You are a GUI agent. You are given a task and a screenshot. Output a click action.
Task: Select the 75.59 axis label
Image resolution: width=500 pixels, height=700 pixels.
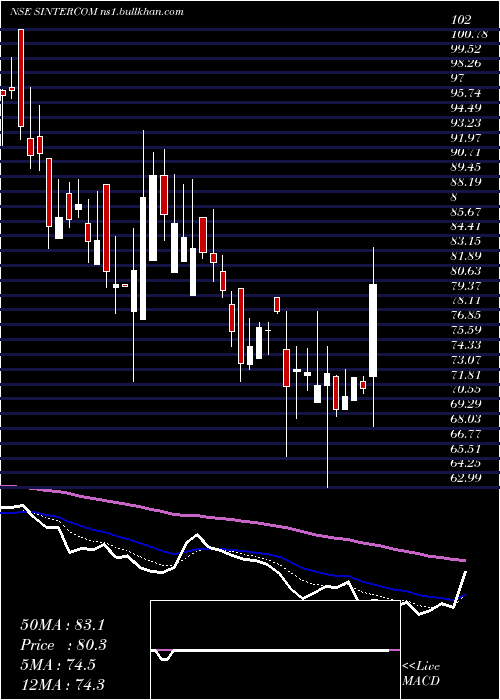coord(466,329)
